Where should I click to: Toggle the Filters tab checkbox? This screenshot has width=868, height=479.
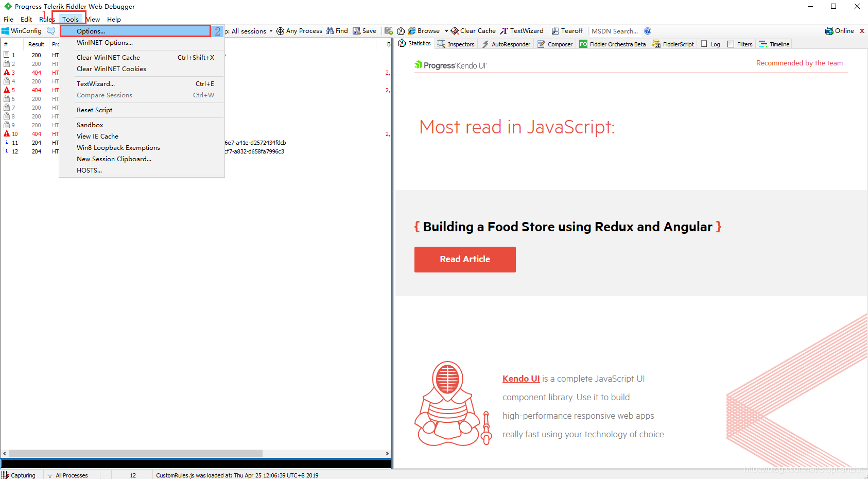coord(731,44)
